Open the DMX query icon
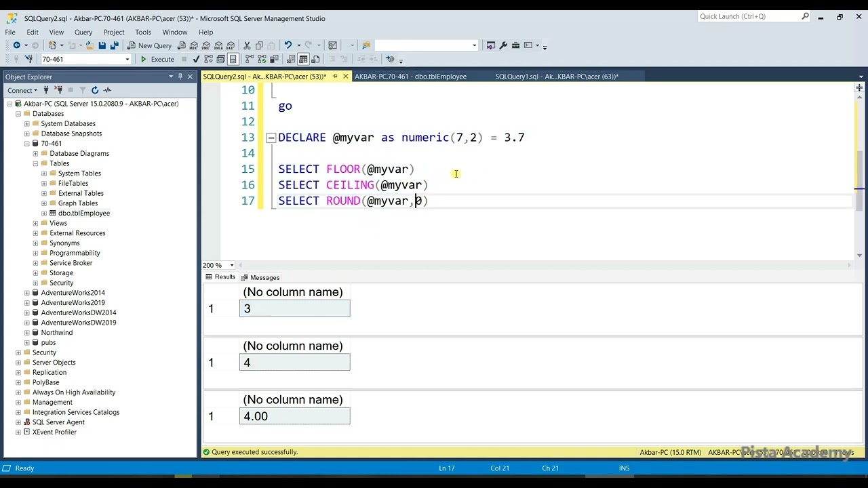This screenshot has width=868, height=488. 206,45
